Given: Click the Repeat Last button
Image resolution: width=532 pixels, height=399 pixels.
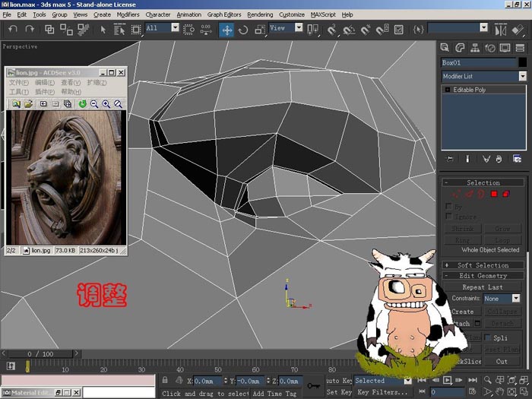Looking at the screenshot, I should click(482, 287).
